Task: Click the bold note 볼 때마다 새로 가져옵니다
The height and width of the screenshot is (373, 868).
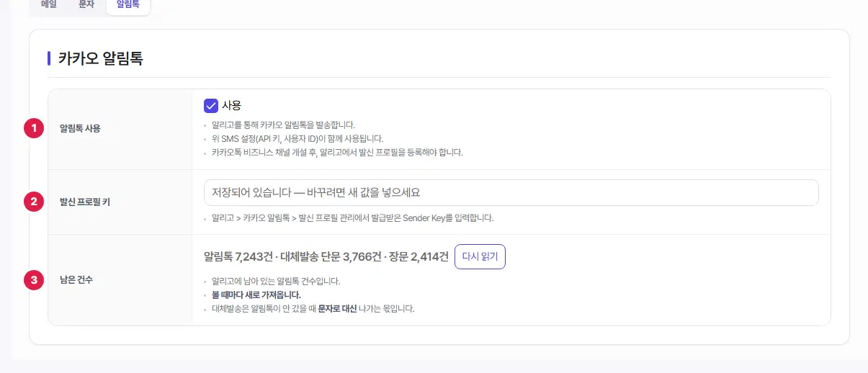Action: [x=256, y=295]
